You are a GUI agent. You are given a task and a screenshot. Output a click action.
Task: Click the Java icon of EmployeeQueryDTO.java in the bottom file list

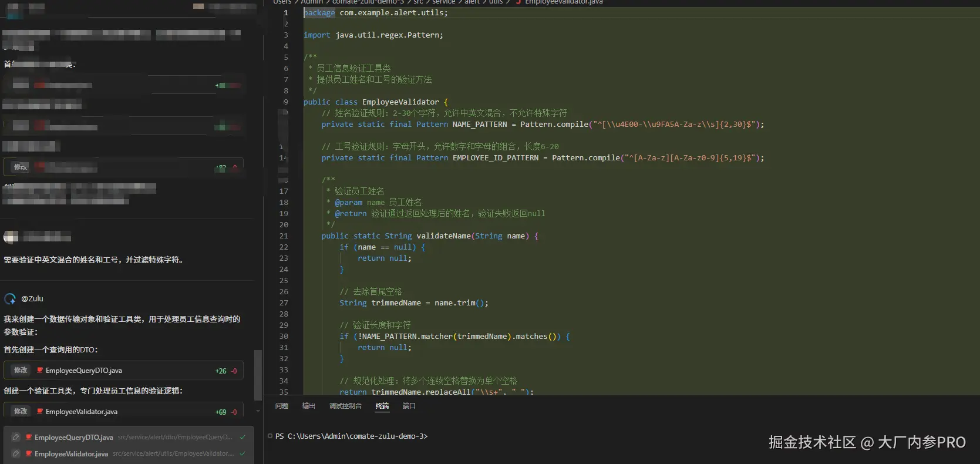[x=29, y=438]
